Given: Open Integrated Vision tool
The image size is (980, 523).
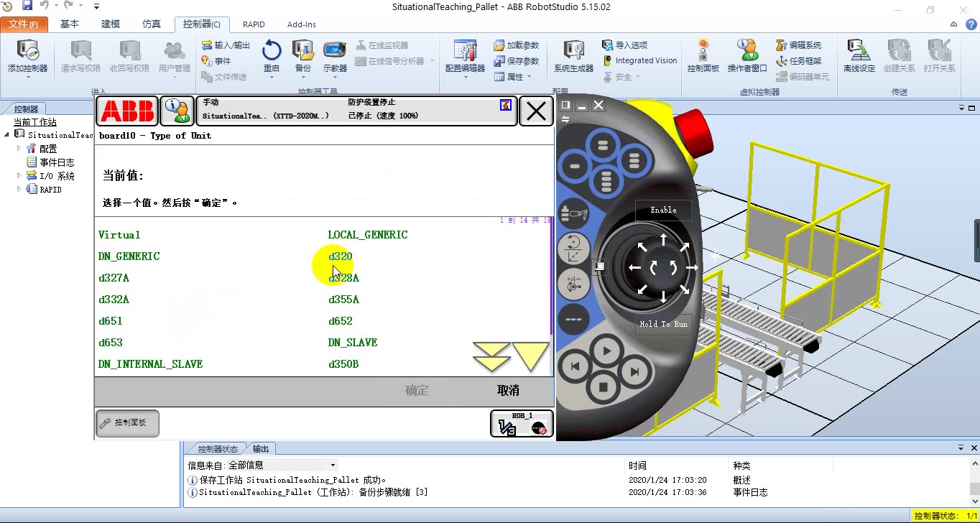Looking at the screenshot, I should click(x=639, y=61).
